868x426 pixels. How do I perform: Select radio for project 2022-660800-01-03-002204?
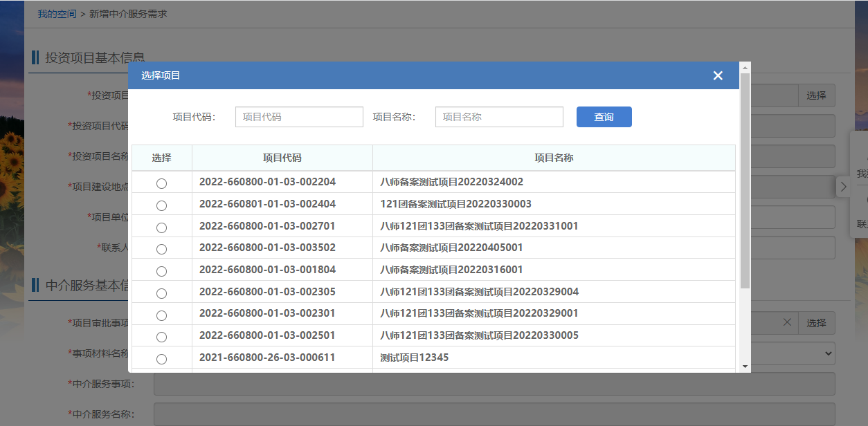(161, 183)
